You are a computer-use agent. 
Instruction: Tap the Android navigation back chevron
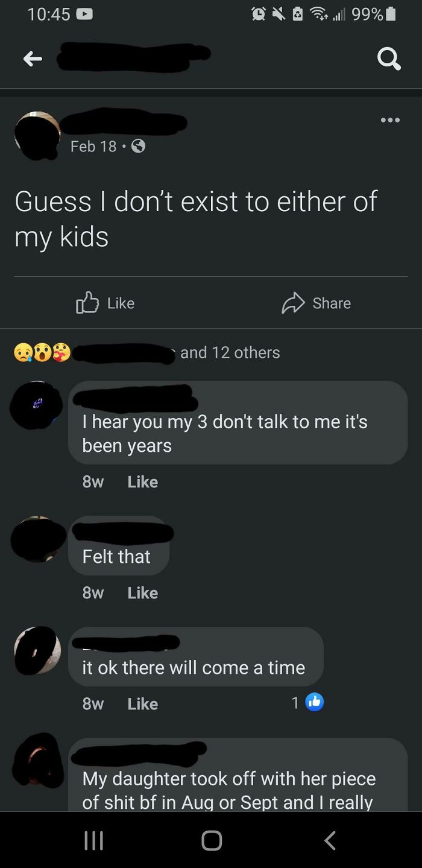point(329,840)
